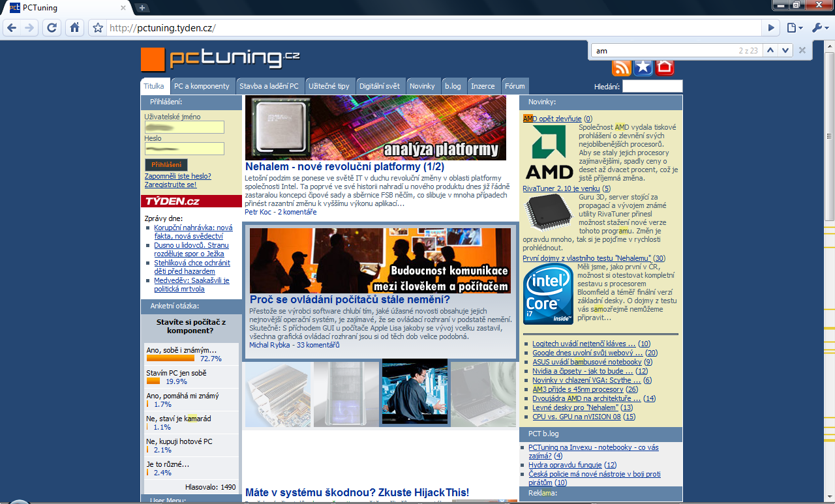Open První dojmy z testu Nehalemu

pos(588,258)
